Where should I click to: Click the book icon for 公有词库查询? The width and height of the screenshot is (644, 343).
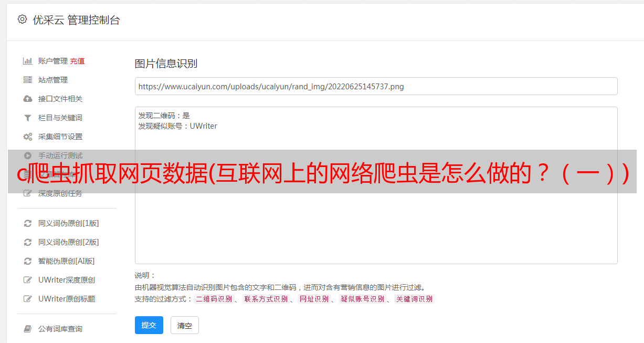[x=28, y=329]
